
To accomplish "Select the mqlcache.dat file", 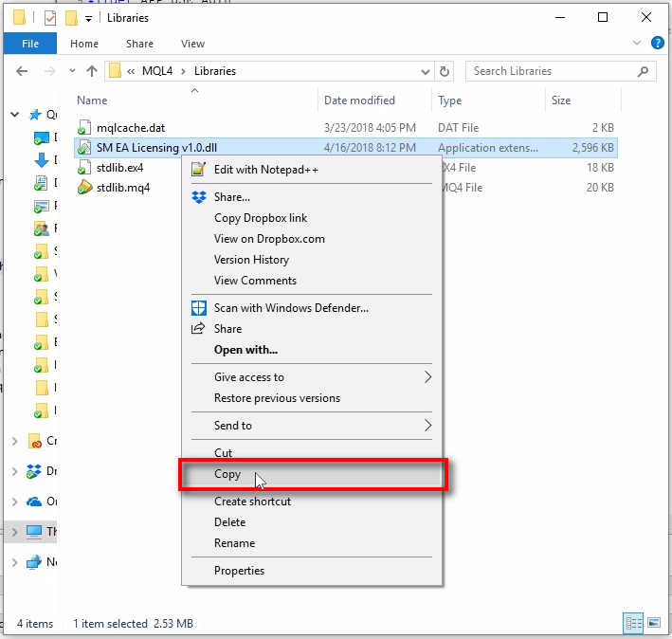I will tap(130, 128).
